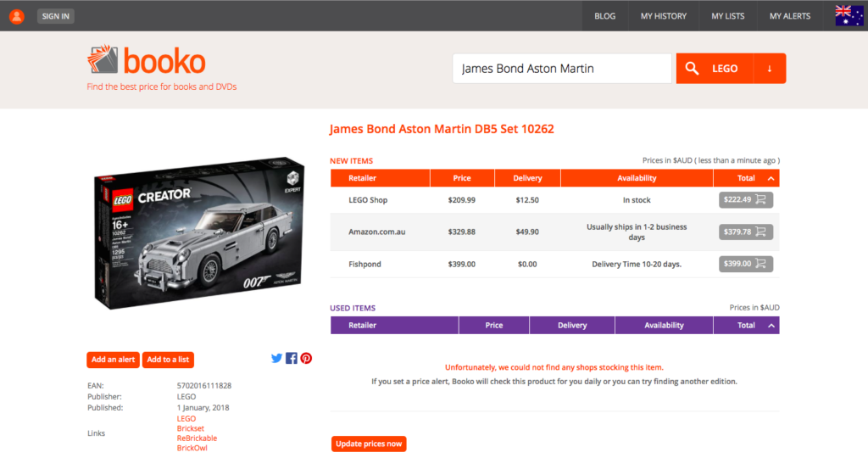Image resolution: width=868 pixels, height=458 pixels.
Task: Click the product title James Bond Aston Martin DB5
Action: 442,129
